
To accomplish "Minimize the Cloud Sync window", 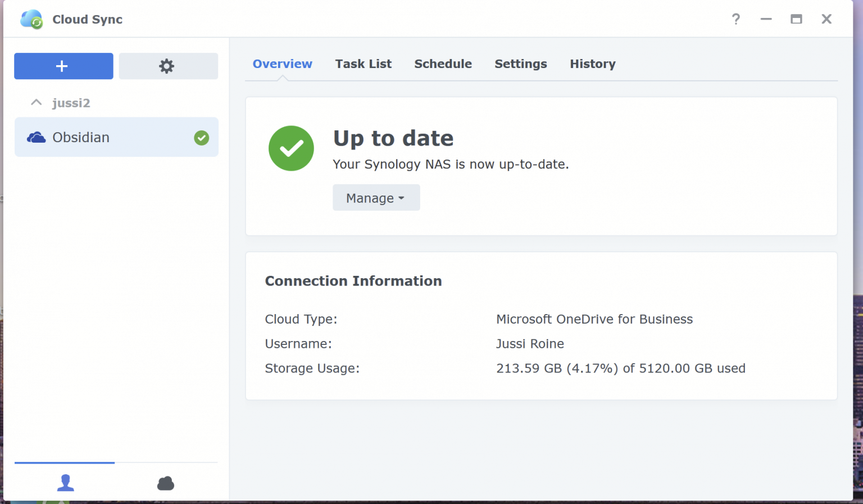I will (766, 19).
